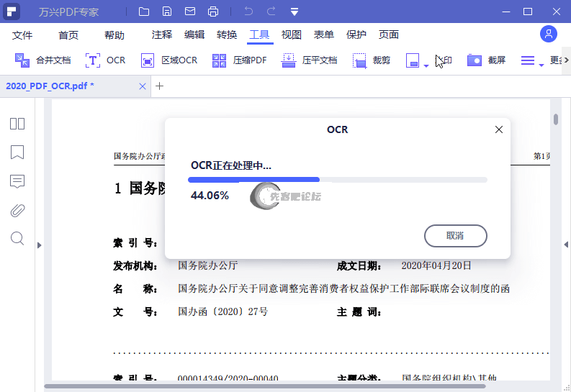Image resolution: width=571 pixels, height=392 pixels.
Task: Click the 取消 button in OCR dialog
Action: click(x=455, y=236)
